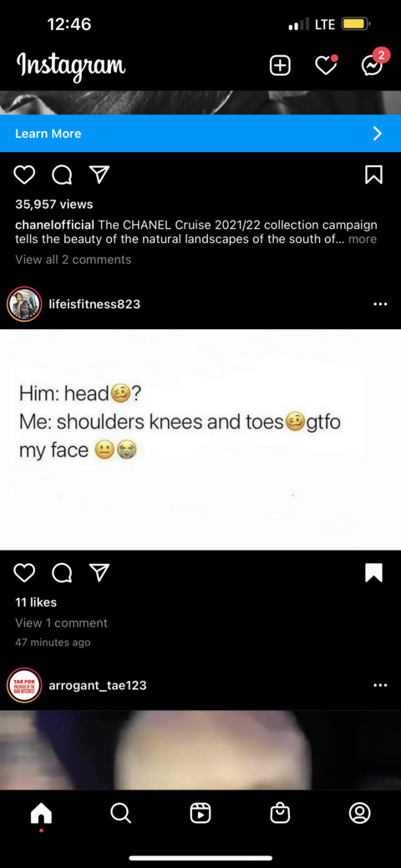Save the Chanel post with bookmark
Image resolution: width=401 pixels, height=868 pixels.
point(374,175)
